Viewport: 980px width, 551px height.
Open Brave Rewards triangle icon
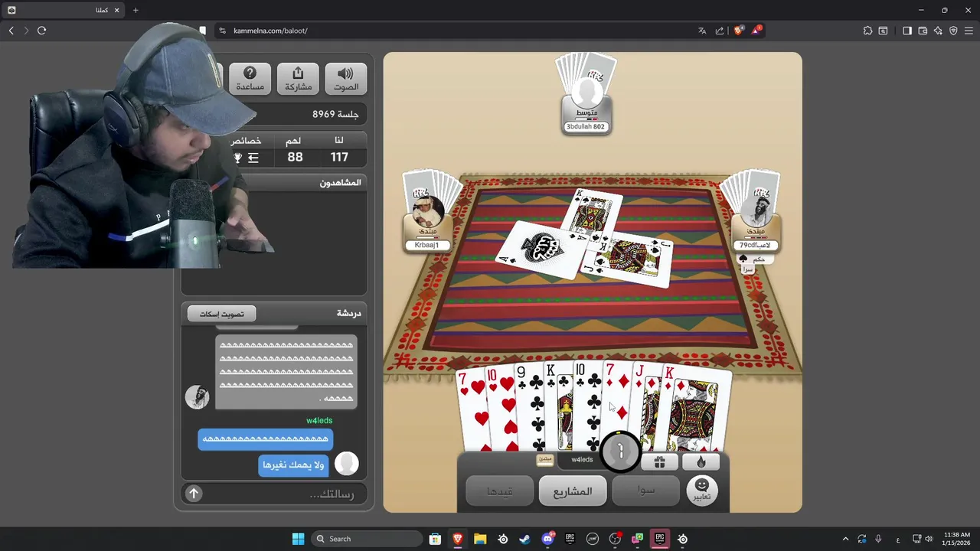(756, 31)
